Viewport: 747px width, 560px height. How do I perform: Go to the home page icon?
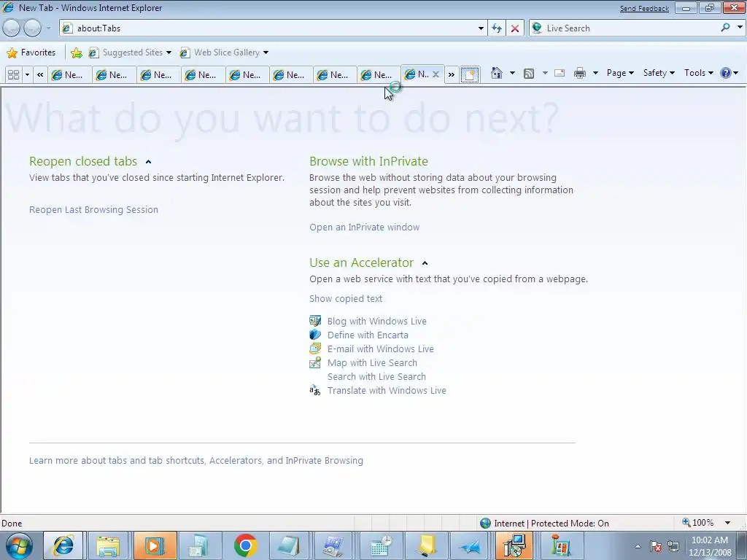point(496,73)
